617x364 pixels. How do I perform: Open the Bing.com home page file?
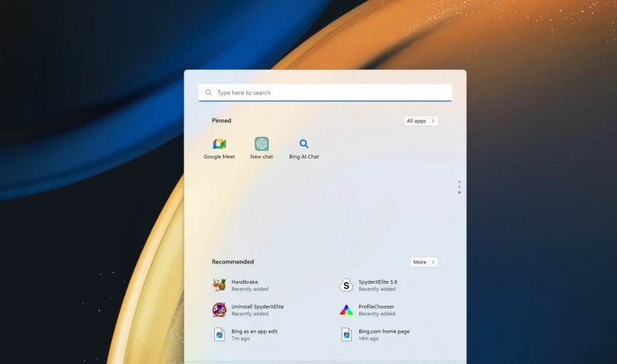click(x=347, y=334)
